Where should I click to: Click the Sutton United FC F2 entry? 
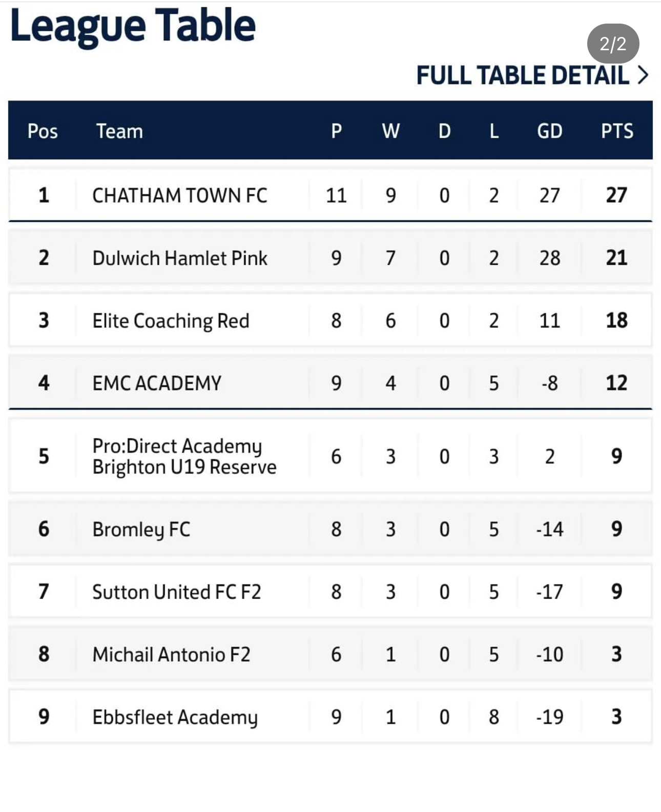point(176,592)
